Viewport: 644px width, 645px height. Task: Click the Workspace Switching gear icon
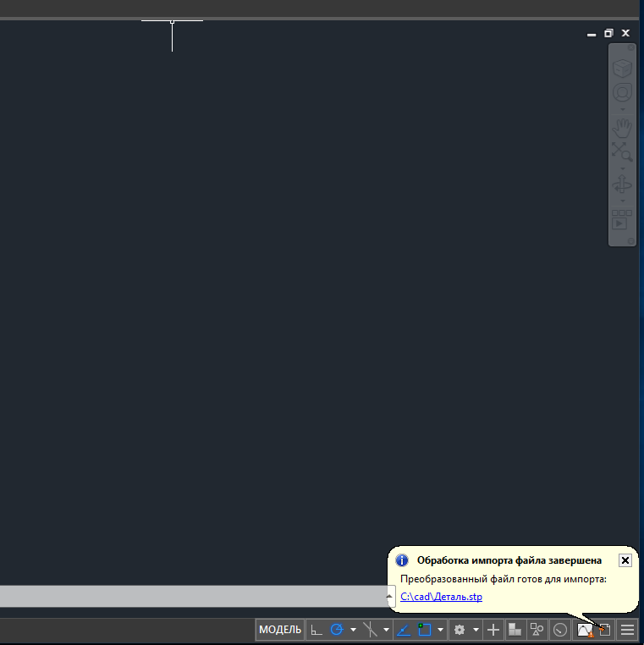pos(460,630)
